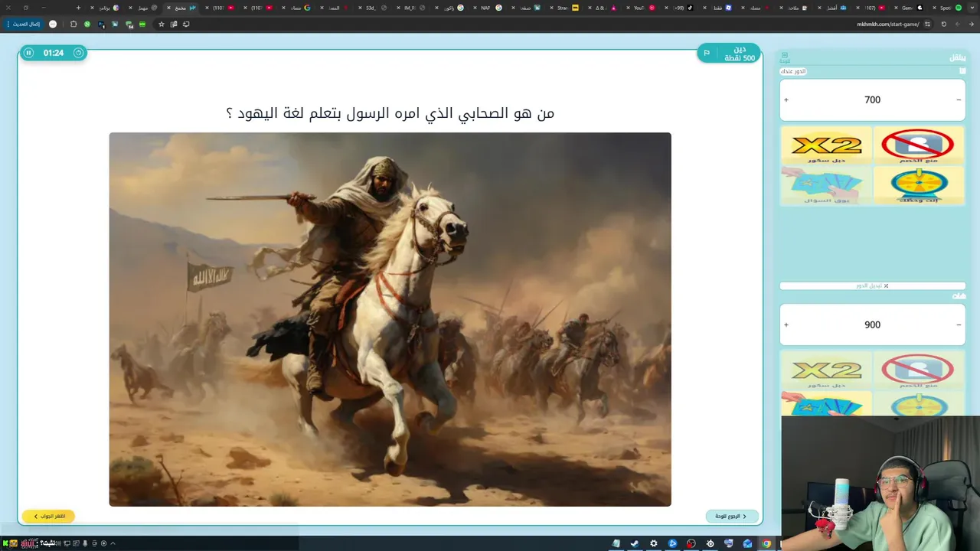Click the إكمال التحديث browser update button
Screen dimensions: 980x551
coord(25,24)
